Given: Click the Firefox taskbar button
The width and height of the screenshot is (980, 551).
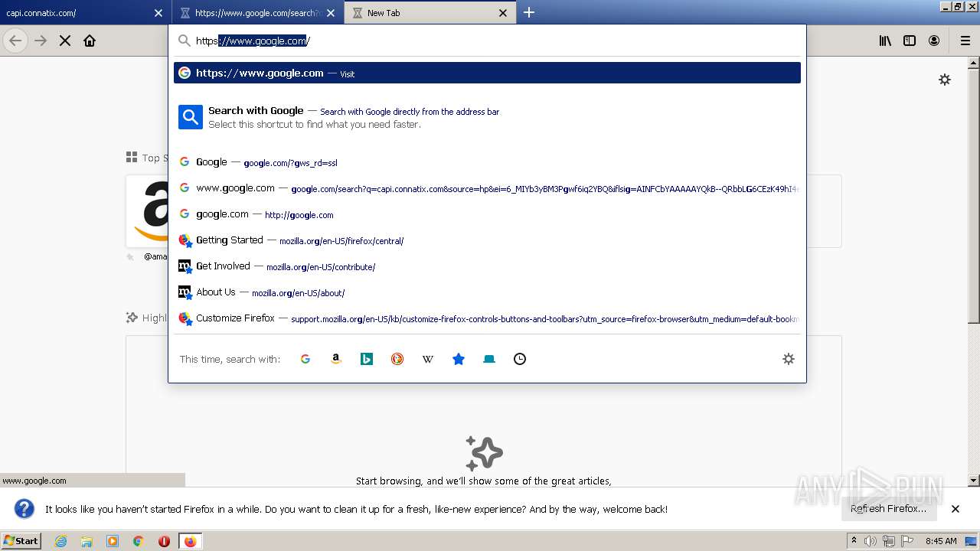Looking at the screenshot, I should tap(190, 541).
